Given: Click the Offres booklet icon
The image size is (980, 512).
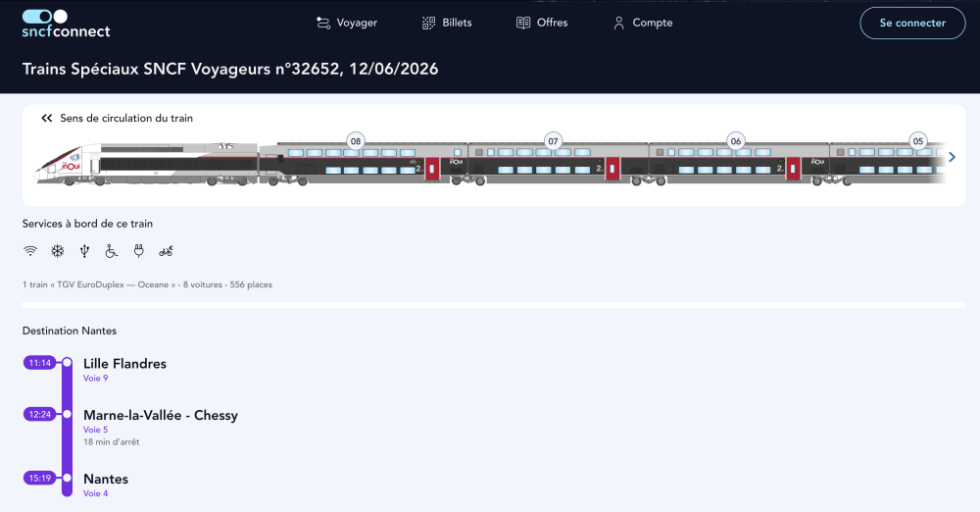Looking at the screenshot, I should [523, 24].
